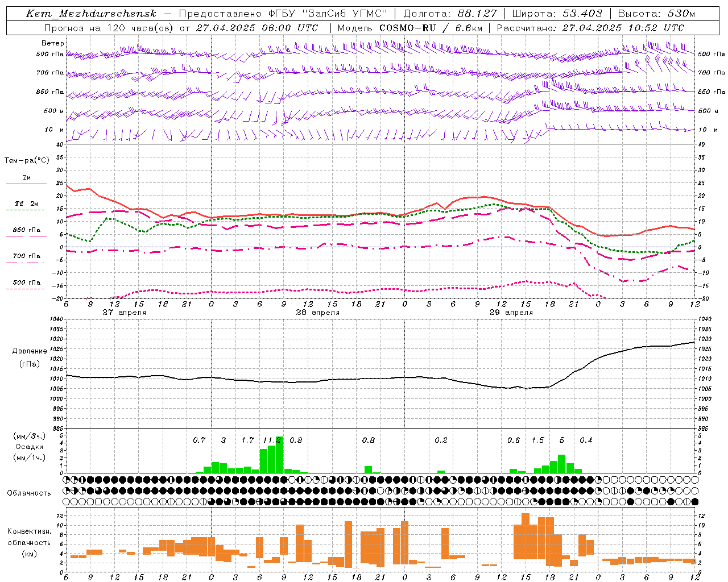Click the Рассчитано: 27.04.2025 10:52 UTC timestamp
Screen dimensions: 728x582
pyautogui.click(x=590, y=28)
